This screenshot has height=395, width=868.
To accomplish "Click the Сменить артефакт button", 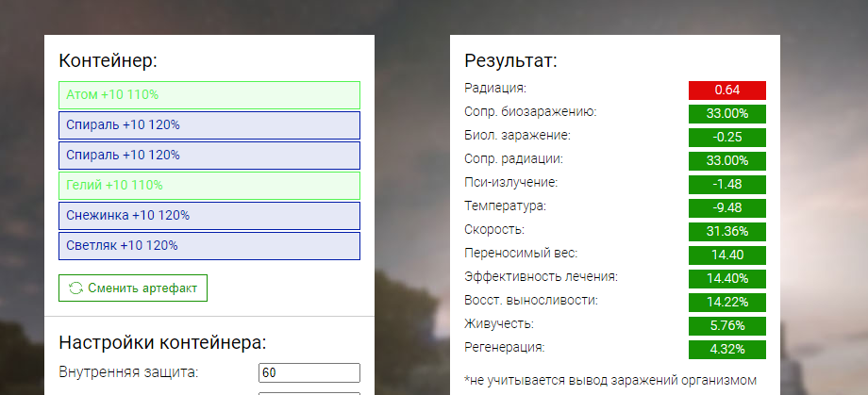I will click(133, 288).
